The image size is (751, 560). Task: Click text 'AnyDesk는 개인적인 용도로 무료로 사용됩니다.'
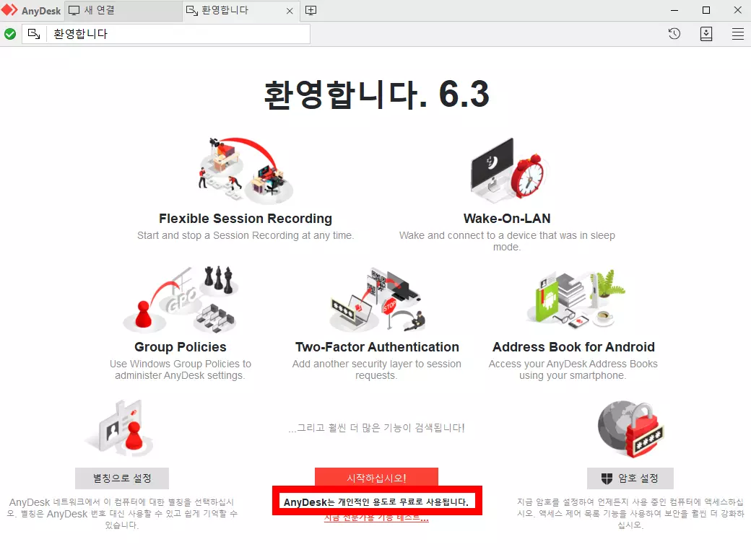click(x=376, y=502)
